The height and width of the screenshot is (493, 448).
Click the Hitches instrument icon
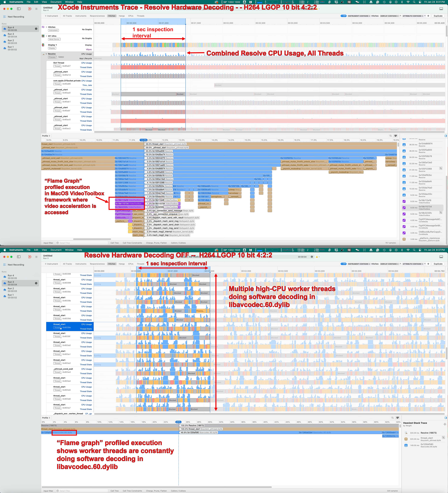(43, 27)
